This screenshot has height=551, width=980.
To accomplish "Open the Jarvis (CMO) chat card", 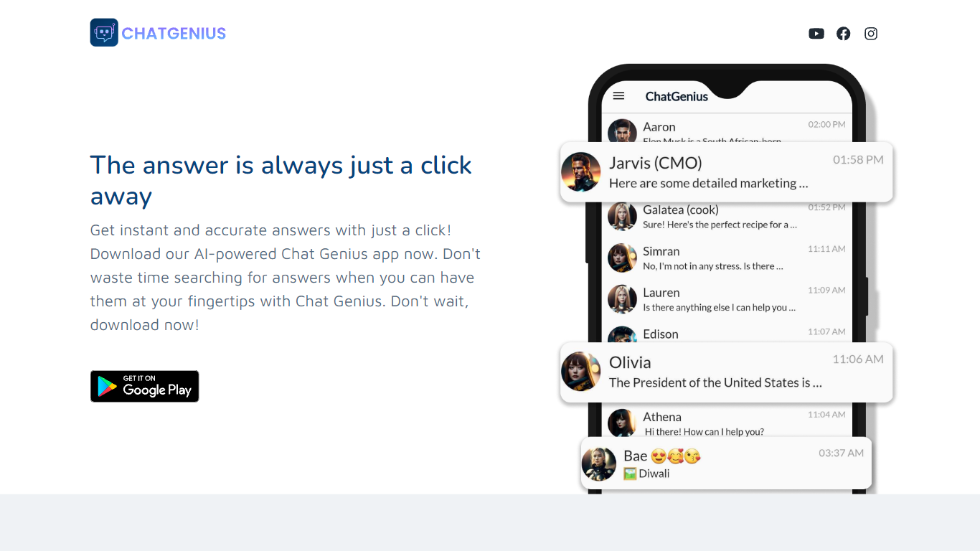I will pyautogui.click(x=726, y=172).
